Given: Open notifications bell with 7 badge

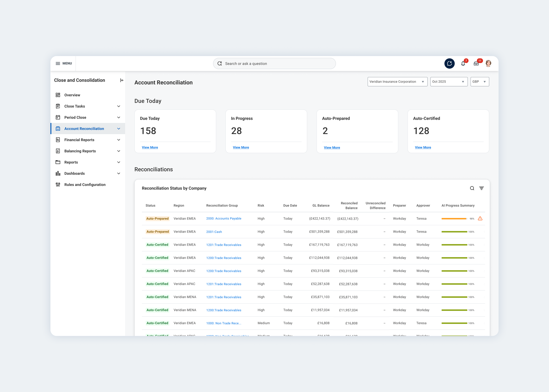Looking at the screenshot, I should tap(463, 64).
